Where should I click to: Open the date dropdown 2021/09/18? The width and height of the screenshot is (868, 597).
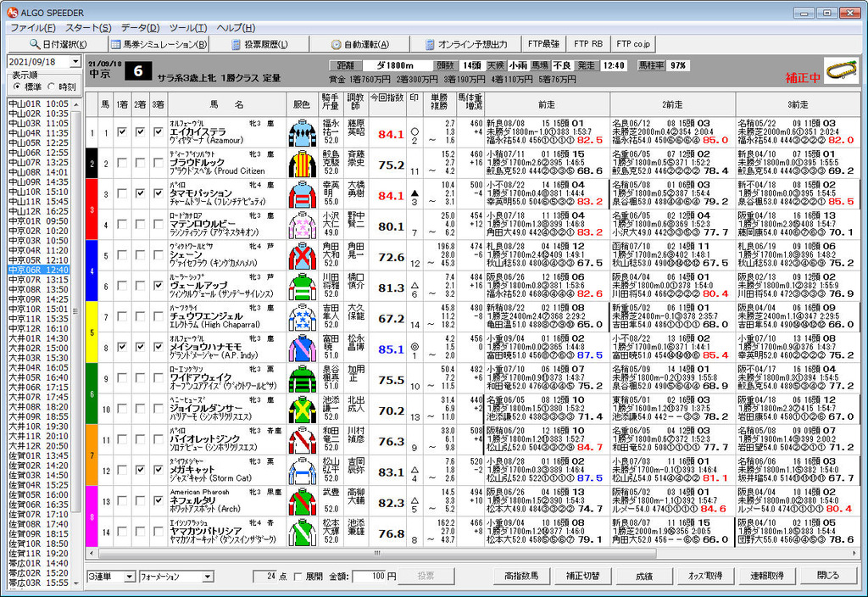[x=75, y=61]
